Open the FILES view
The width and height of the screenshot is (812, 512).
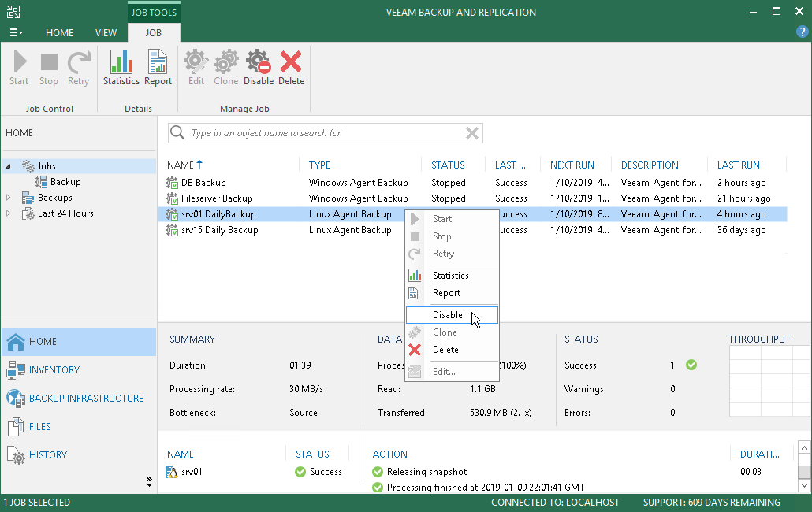(x=40, y=427)
